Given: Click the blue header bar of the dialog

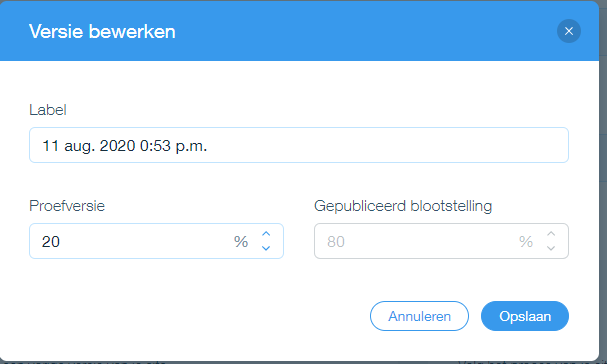Looking at the screenshot, I should coord(300,31).
